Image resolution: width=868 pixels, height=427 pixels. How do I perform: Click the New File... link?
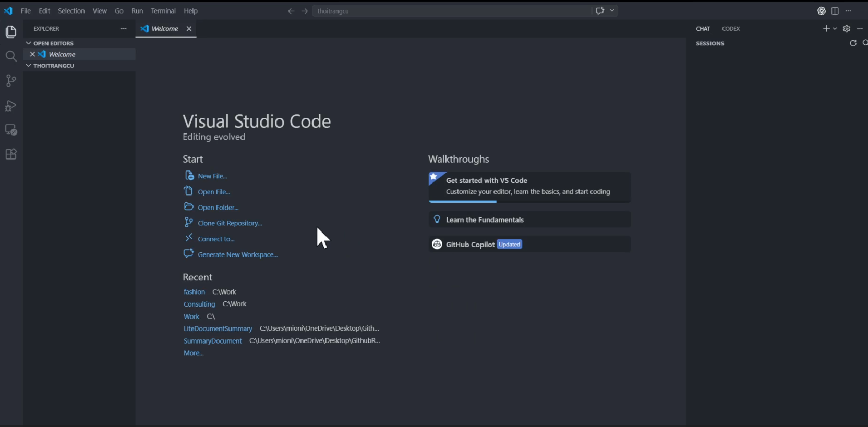coord(212,176)
